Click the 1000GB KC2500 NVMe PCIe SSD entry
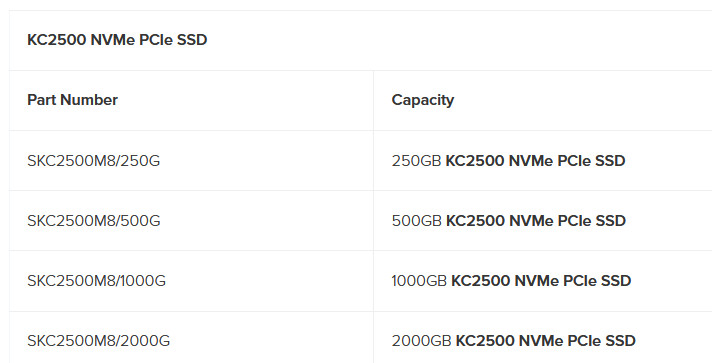 pyautogui.click(x=511, y=281)
